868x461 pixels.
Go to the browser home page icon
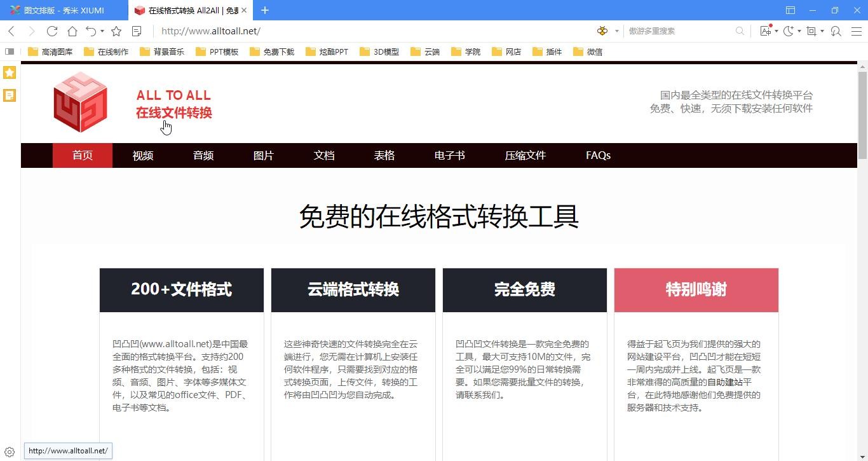[72, 31]
